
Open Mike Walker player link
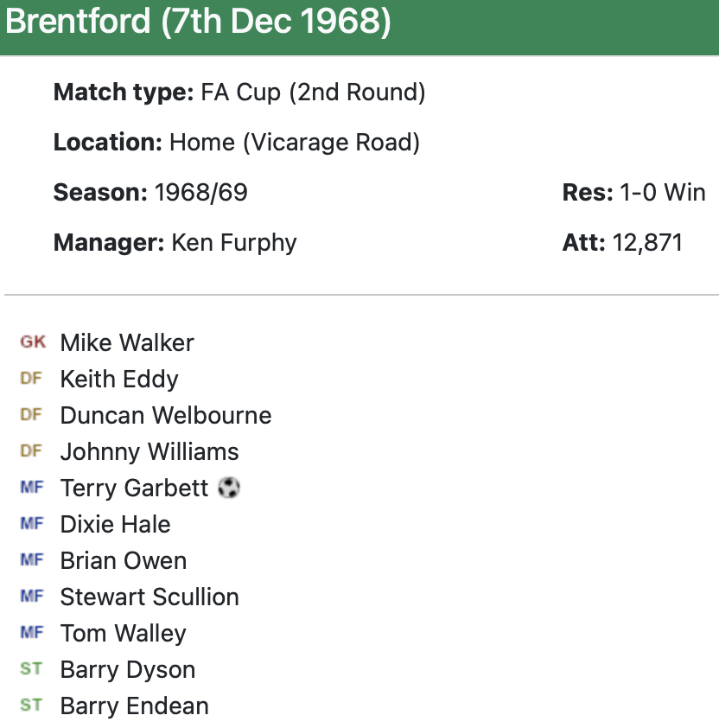point(127,342)
